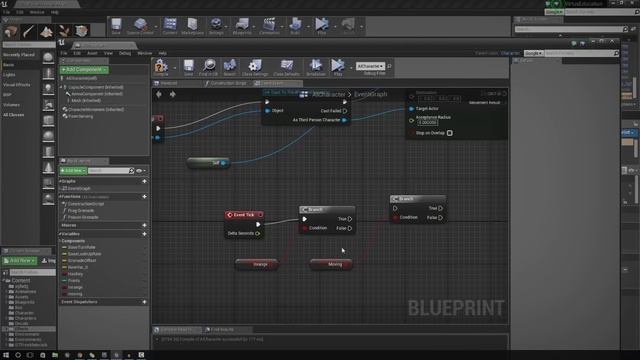Image resolution: width=640 pixels, height=360 pixels.
Task: Select the Paint mode brush icon
Action: [x=29, y=31]
